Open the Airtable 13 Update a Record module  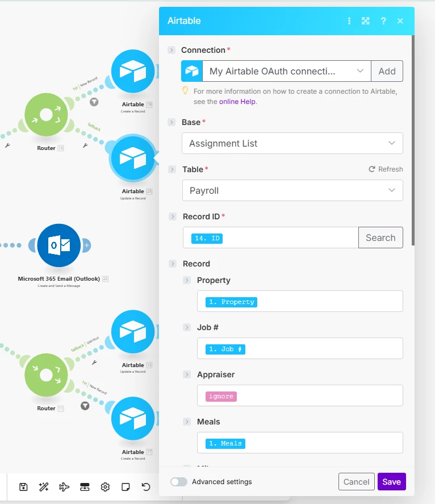tap(133, 332)
